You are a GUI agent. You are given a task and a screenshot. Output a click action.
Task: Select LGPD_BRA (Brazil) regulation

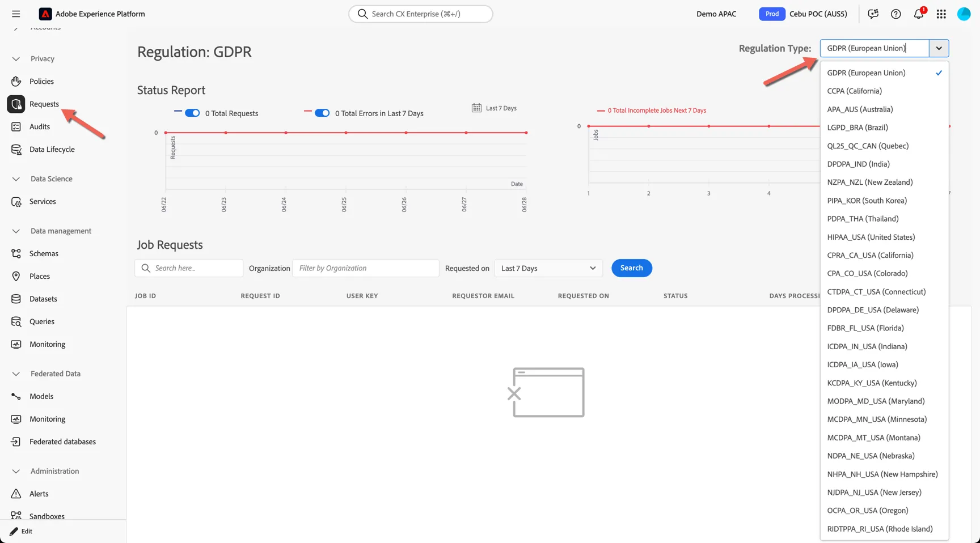tap(884, 128)
